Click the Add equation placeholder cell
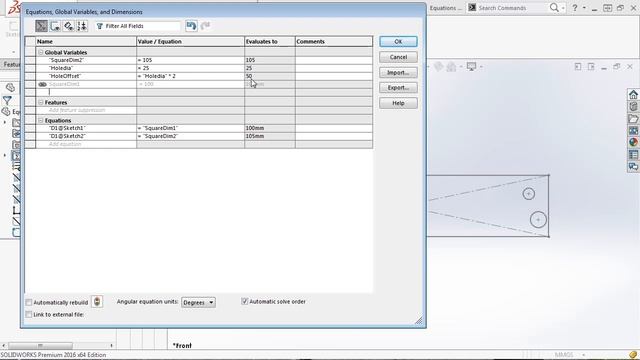The image size is (640, 360). (x=86, y=144)
